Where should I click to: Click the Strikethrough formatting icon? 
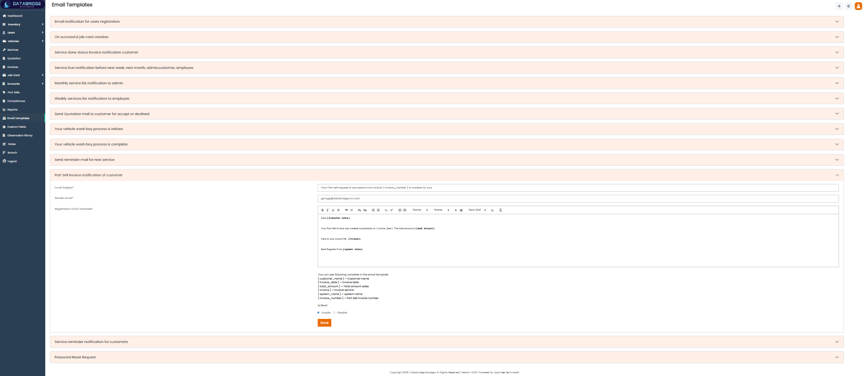[338, 210]
